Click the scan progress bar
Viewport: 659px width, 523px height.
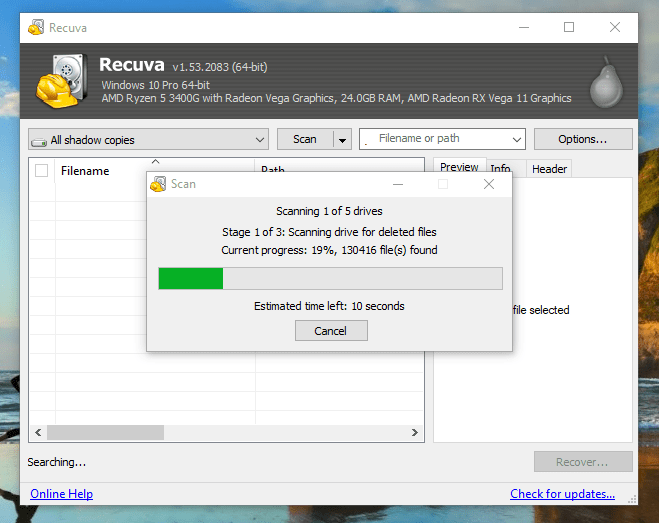coord(330,278)
